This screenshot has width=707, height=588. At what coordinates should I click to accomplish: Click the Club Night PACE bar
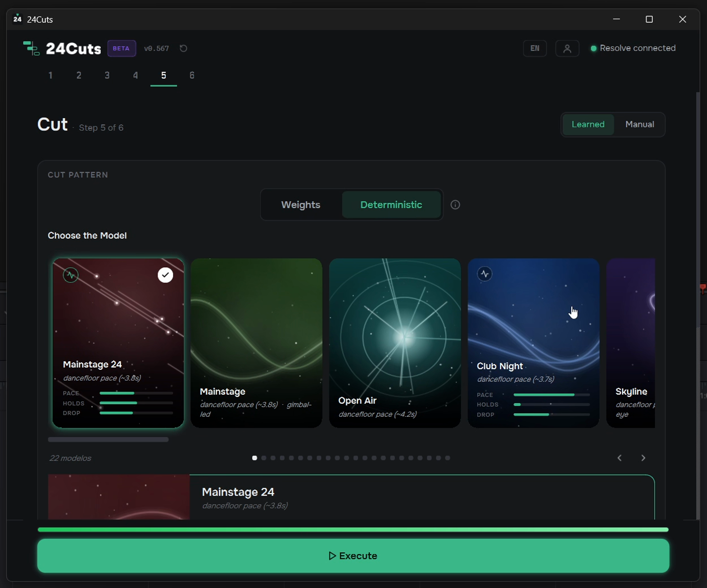[551, 395]
